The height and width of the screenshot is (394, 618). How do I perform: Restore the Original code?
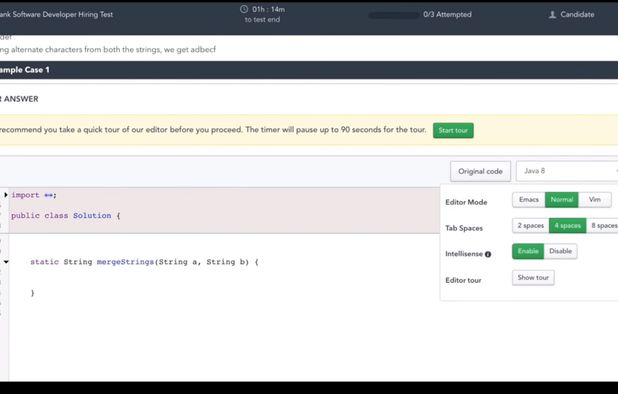[x=480, y=171]
